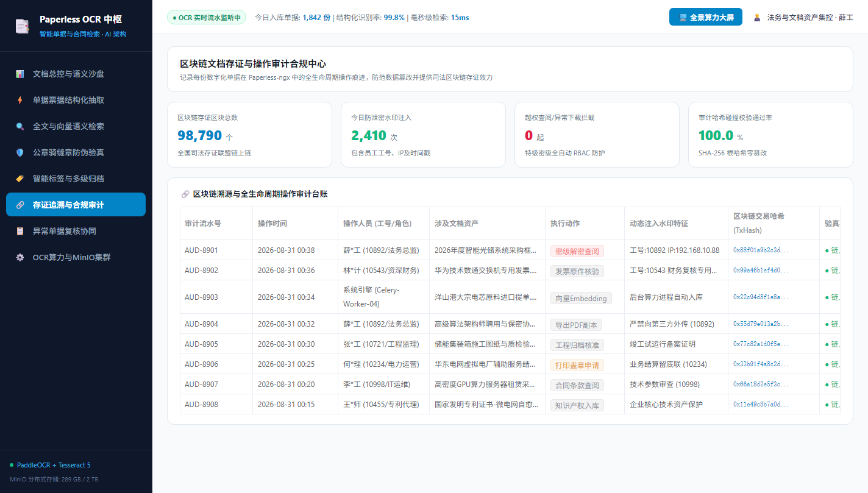Select audit row AUD-8905
Viewport: 868px width, 493px height.
[x=510, y=344]
